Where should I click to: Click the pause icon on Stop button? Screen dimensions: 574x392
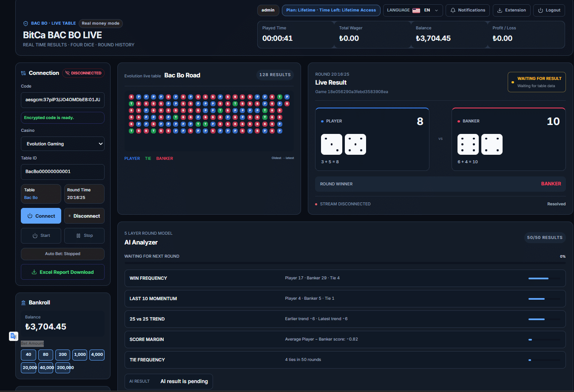point(78,236)
